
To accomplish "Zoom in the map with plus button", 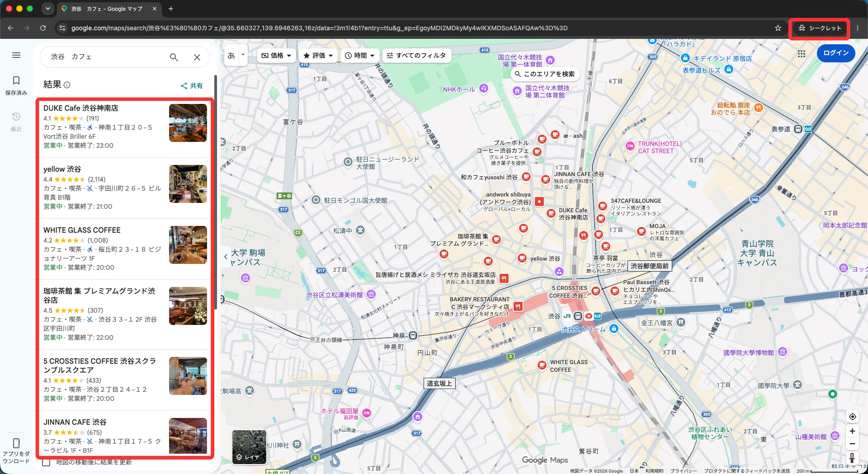I will 852,431.
